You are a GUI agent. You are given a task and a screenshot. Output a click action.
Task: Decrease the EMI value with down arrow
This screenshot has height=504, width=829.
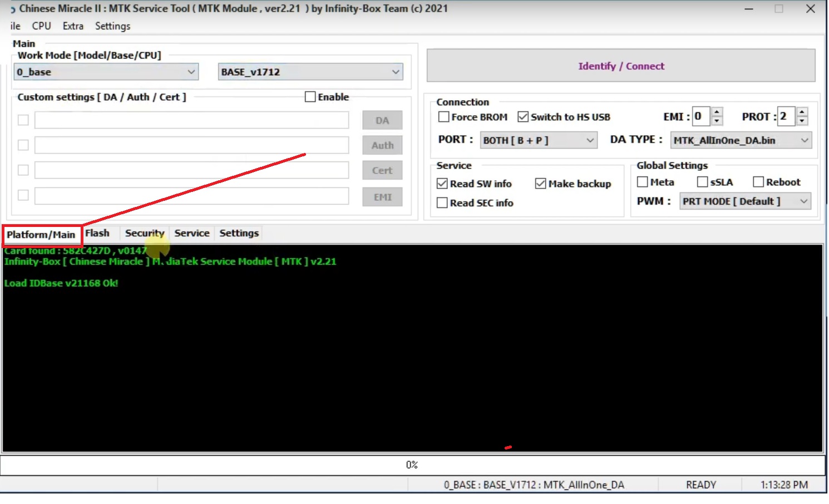point(717,121)
